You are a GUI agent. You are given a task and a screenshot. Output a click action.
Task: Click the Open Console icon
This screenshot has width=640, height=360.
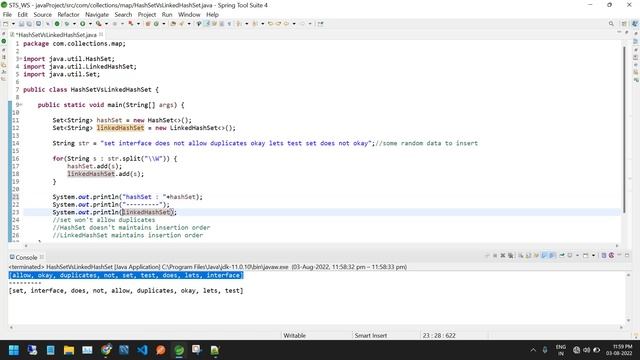pos(586,256)
